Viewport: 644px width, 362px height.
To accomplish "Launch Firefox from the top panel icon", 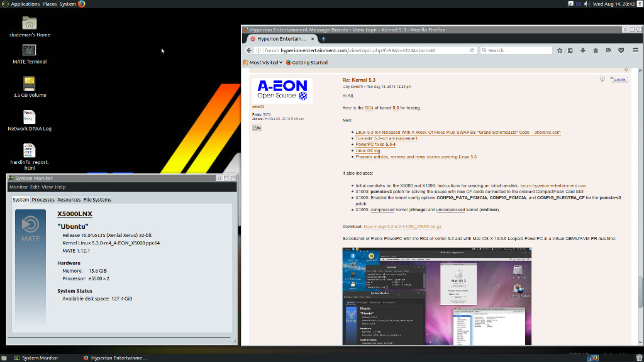I will tap(81, 4).
